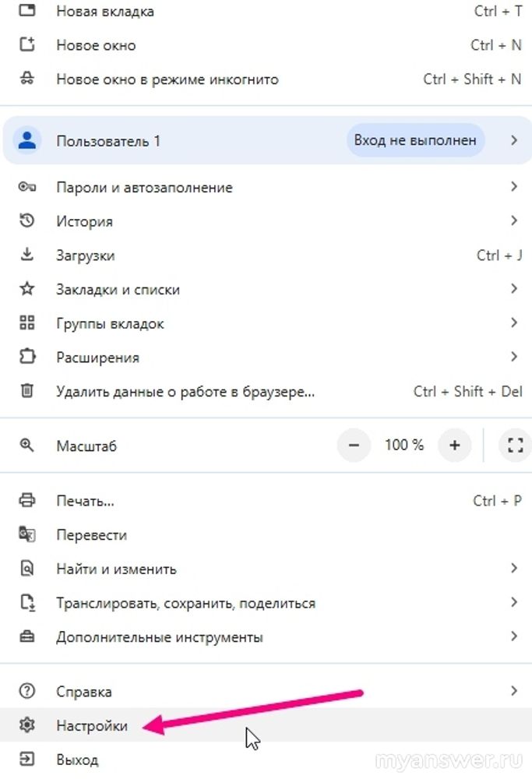Click the Настройки gear icon
Screen dimensions: 532x779
point(27,725)
